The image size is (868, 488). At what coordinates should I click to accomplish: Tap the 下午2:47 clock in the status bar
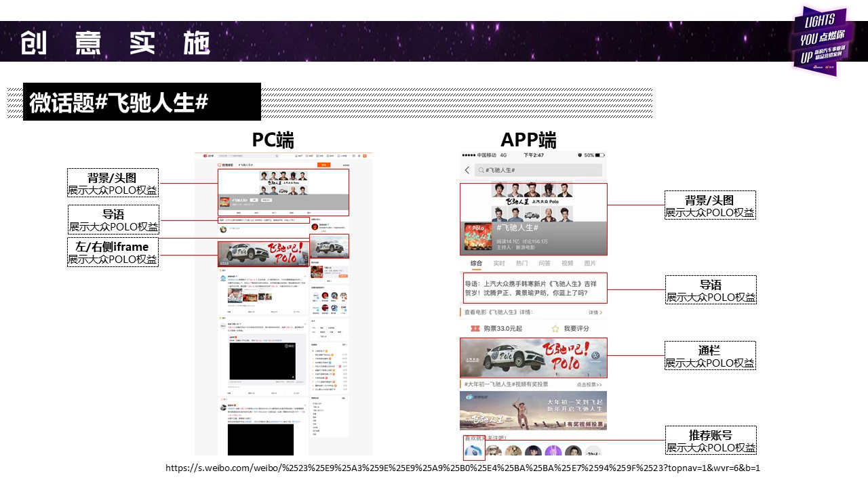[x=533, y=155]
